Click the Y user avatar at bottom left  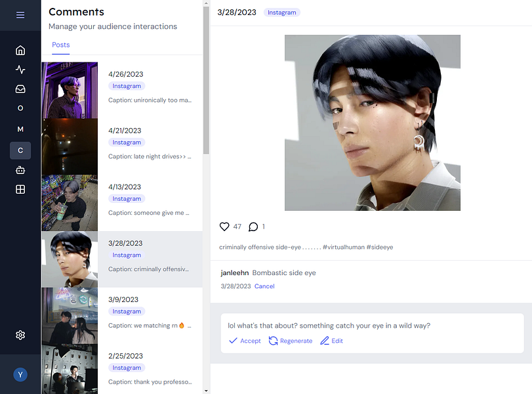(20, 374)
